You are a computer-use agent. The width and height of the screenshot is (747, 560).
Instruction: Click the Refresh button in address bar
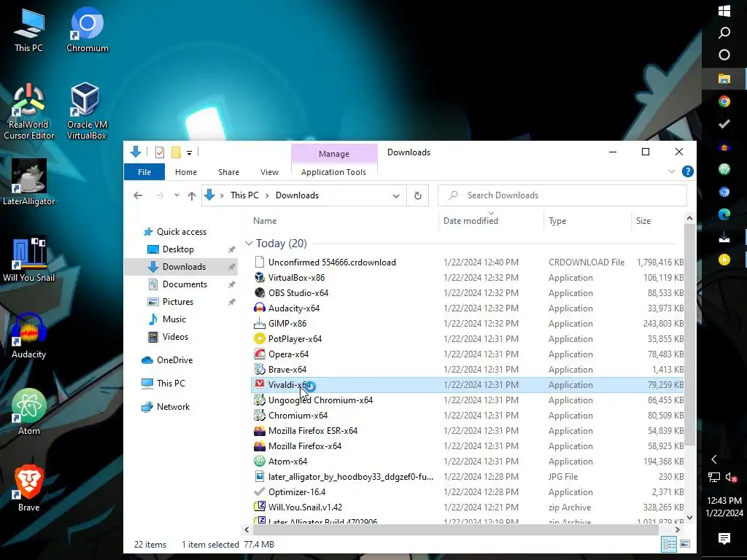pyautogui.click(x=418, y=195)
